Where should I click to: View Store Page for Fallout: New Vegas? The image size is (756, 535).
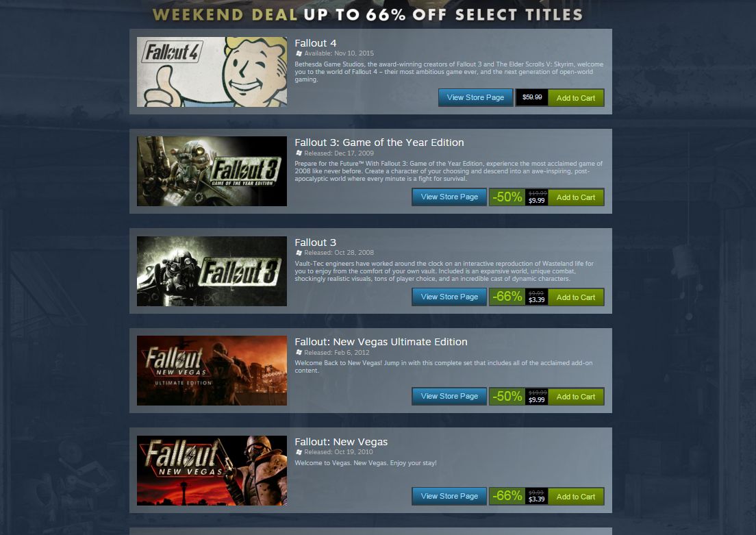[x=449, y=496]
